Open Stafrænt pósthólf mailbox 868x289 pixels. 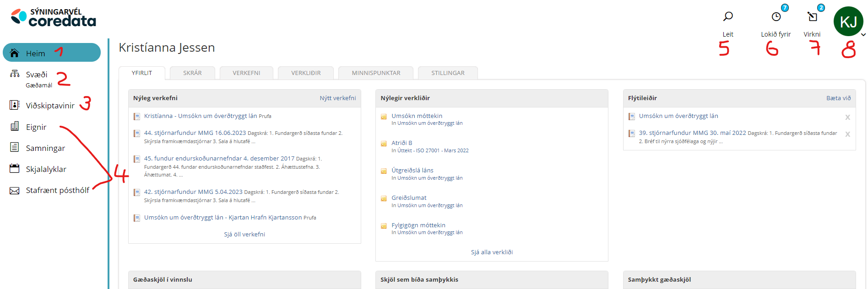tap(57, 190)
